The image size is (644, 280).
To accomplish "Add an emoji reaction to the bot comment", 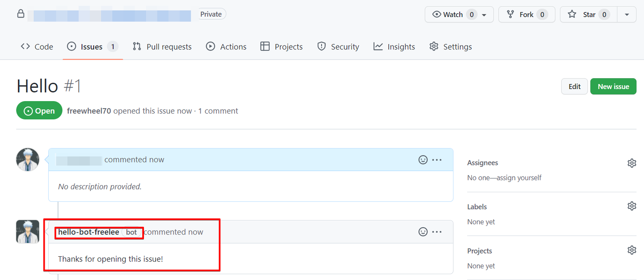I will pyautogui.click(x=423, y=232).
